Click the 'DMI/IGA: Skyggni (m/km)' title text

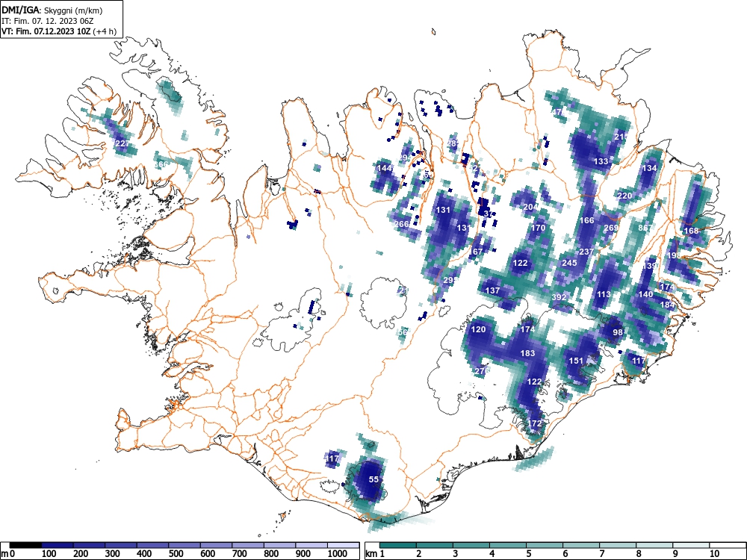click(52, 10)
